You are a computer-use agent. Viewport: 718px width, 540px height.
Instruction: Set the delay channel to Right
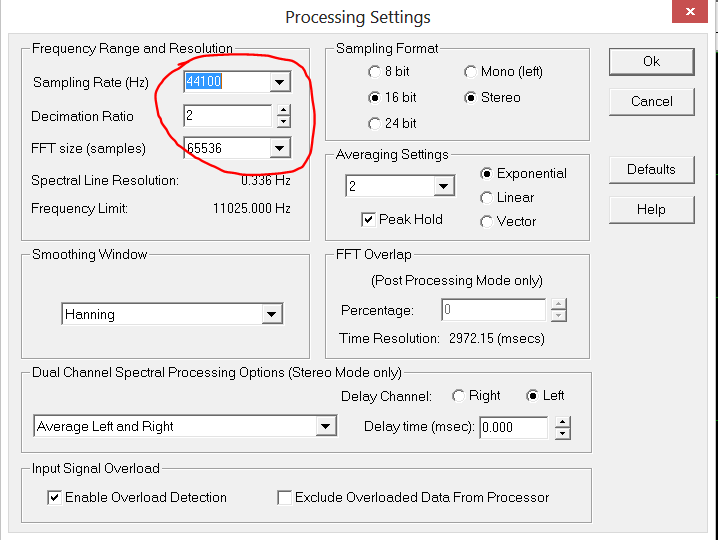(x=459, y=396)
